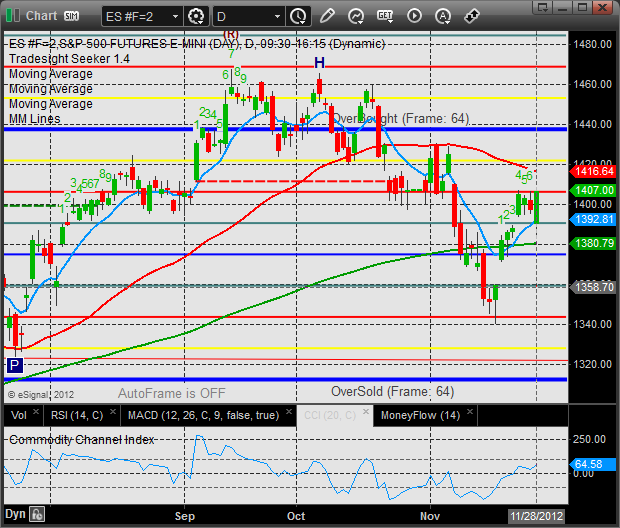Select the CCI (20, C) tab

click(x=330, y=415)
